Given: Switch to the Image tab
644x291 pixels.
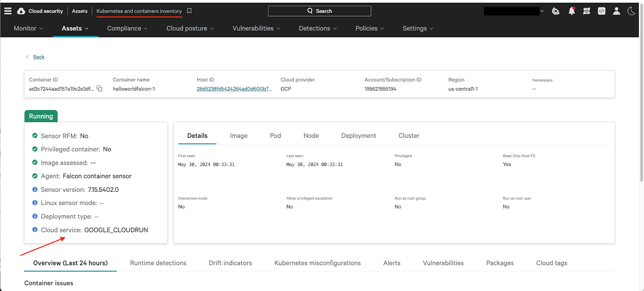Looking at the screenshot, I should click(239, 136).
